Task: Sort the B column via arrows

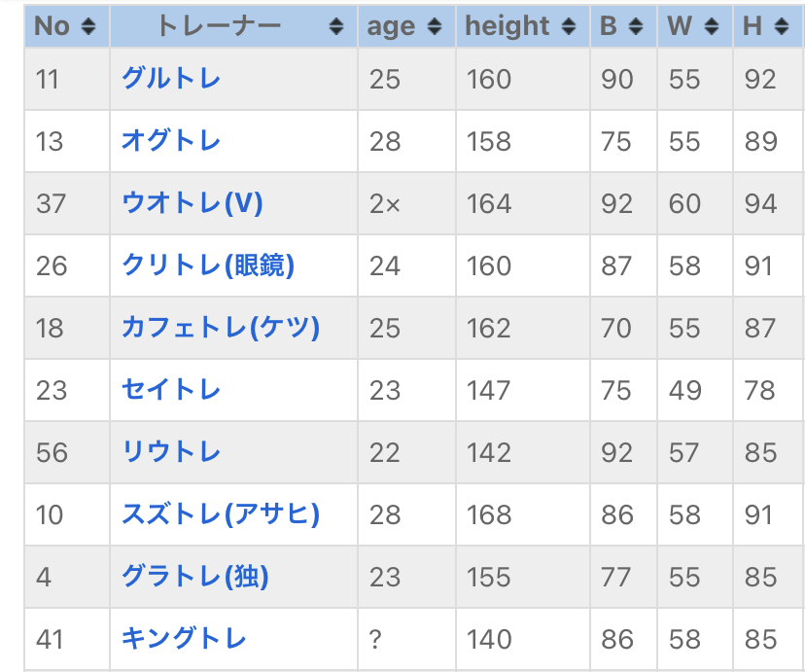Action: [636, 27]
